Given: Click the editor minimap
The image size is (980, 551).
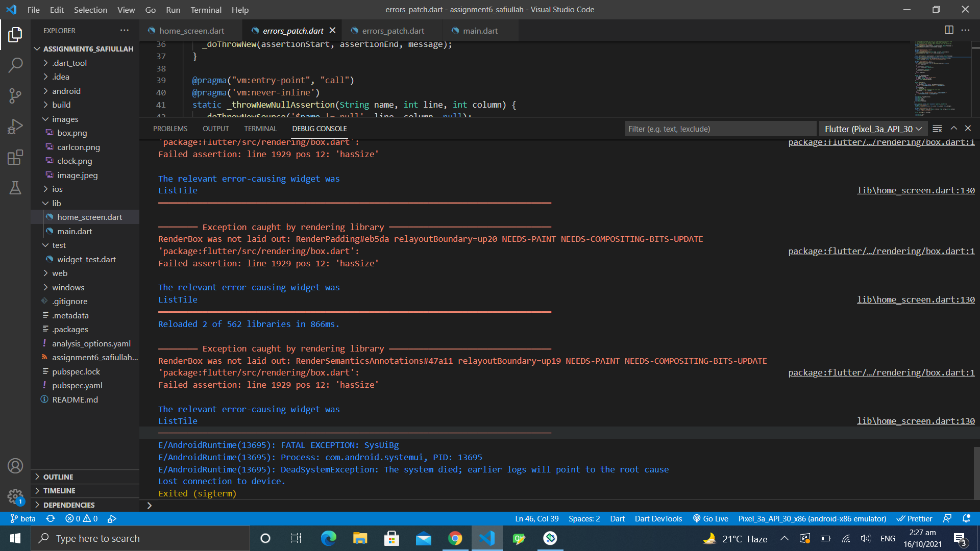Looking at the screenshot, I should [x=942, y=78].
